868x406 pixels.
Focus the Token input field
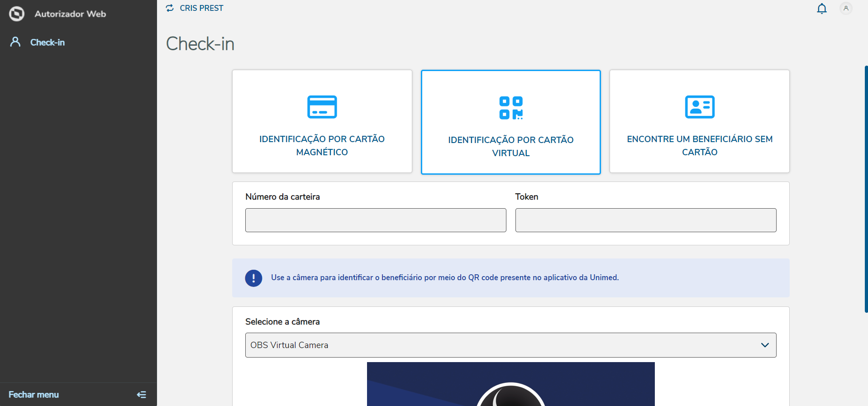[646, 220]
